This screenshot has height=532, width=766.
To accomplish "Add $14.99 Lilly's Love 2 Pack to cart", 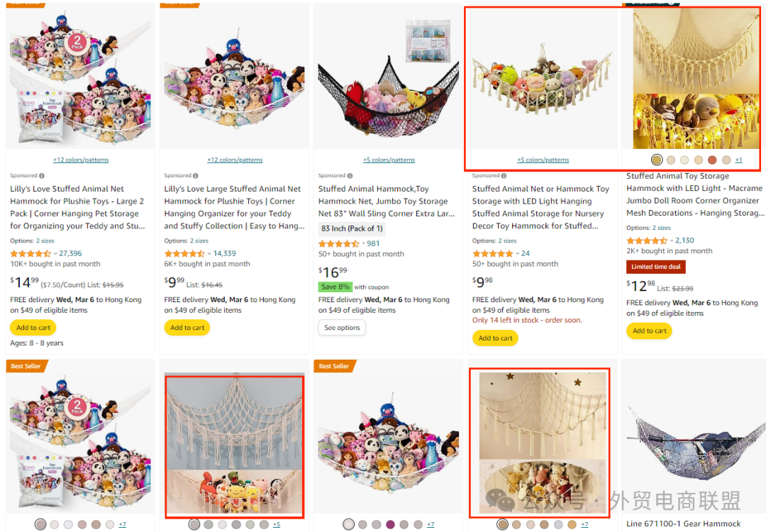I will [33, 328].
